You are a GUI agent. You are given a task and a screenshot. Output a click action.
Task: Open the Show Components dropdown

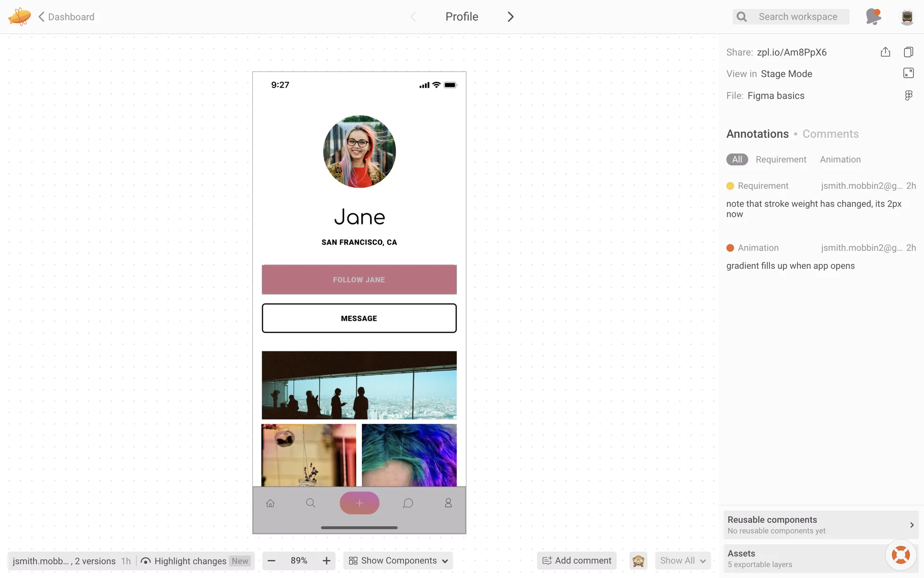click(x=398, y=561)
